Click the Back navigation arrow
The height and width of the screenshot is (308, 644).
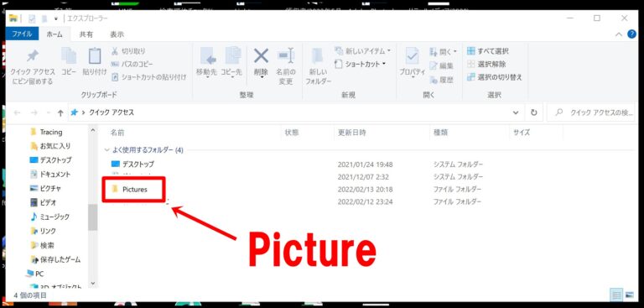click(x=18, y=112)
